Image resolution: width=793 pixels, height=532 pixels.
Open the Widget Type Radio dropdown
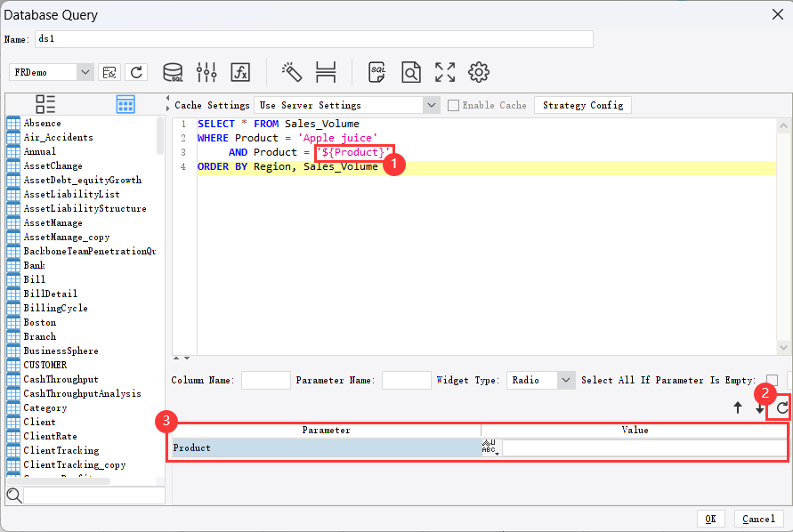[566, 380]
